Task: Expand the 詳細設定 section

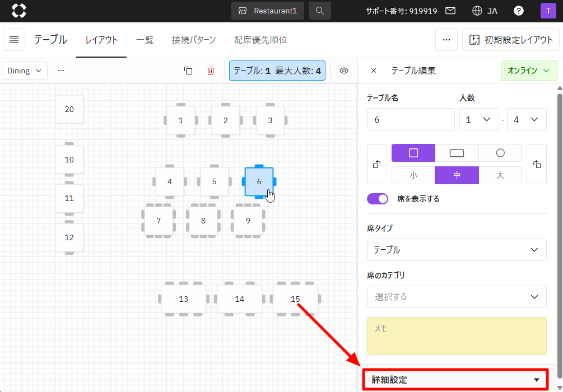Action: coord(454,380)
